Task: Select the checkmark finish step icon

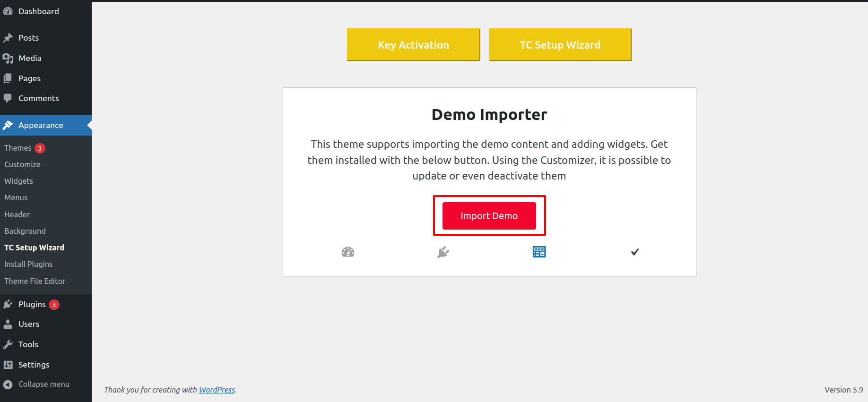Action: click(x=635, y=252)
